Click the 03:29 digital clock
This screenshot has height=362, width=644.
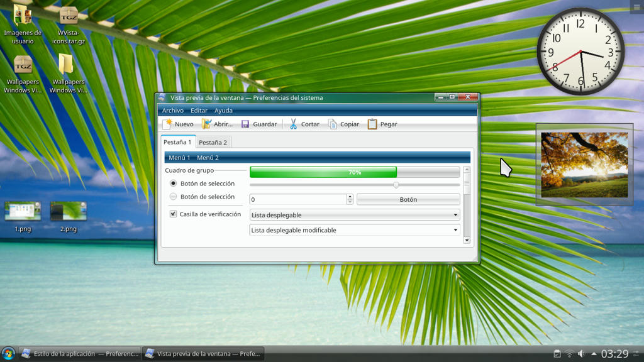(x=614, y=353)
